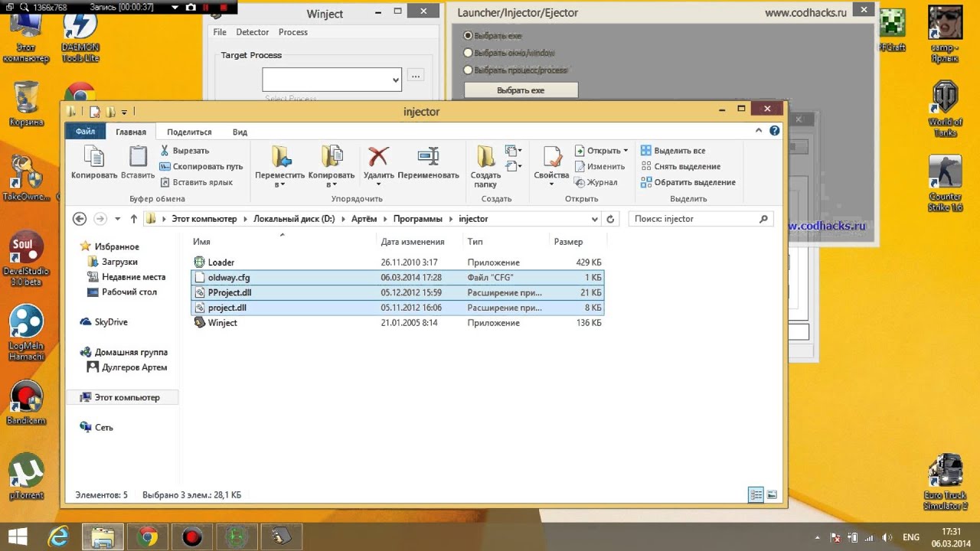
Task: Open the File menu in Winject
Action: [x=220, y=32]
